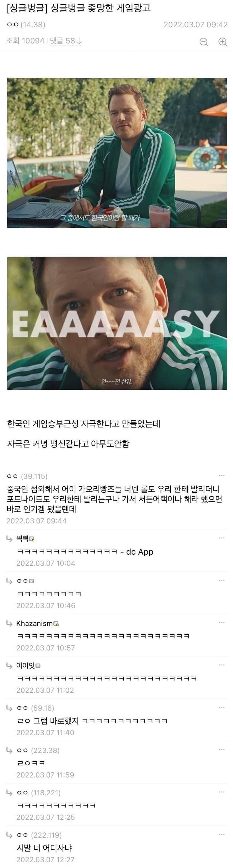Click the zoom out magnifier icon
Viewport: 233px width, 868px height.
[204, 42]
